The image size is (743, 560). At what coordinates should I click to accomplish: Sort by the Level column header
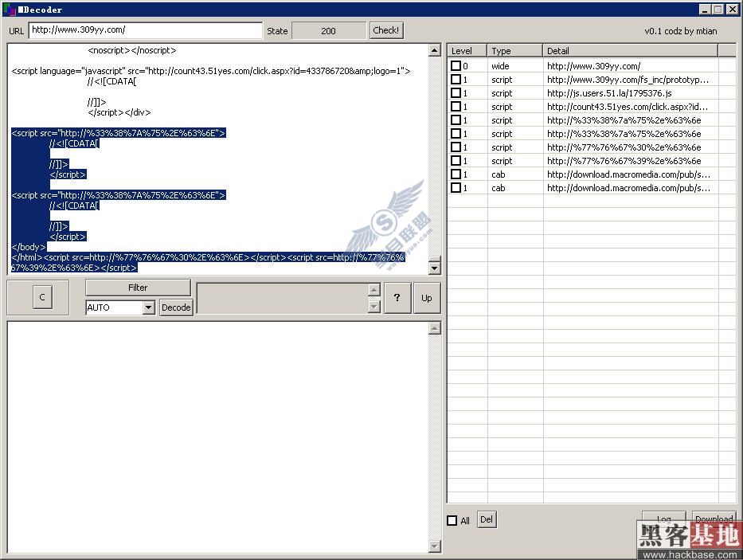coord(467,51)
